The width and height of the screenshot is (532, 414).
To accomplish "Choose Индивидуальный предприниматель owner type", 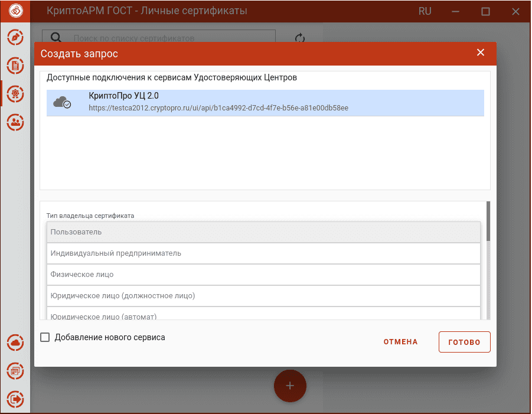I will pyautogui.click(x=263, y=253).
